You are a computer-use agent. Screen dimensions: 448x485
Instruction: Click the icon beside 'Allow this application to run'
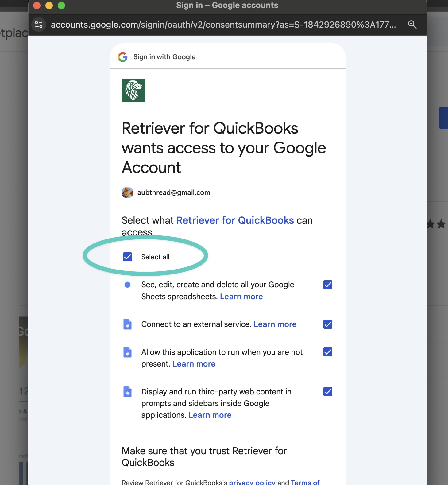(x=127, y=352)
